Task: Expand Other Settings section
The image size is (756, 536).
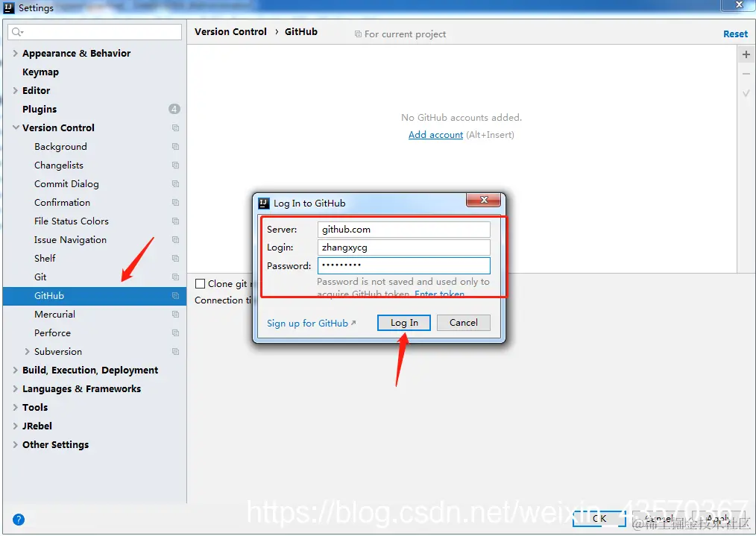Action: point(16,445)
